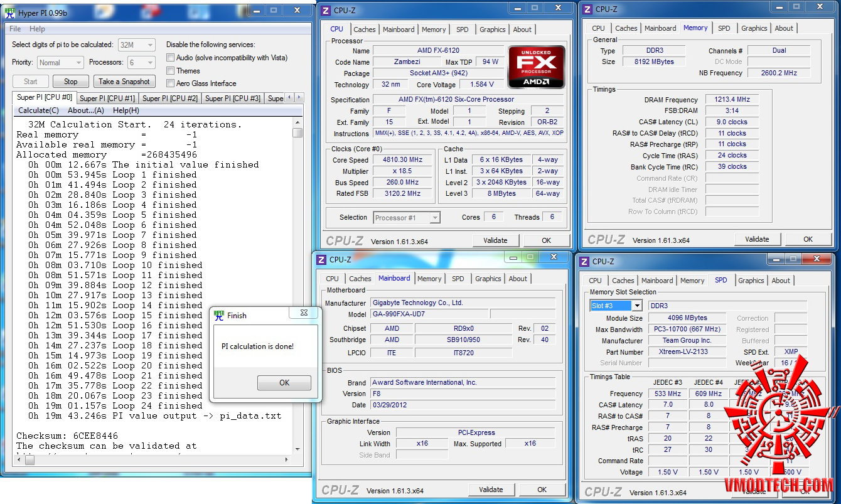
Task: Click OK in the CPU-Z Mainboard window
Action: (542, 490)
